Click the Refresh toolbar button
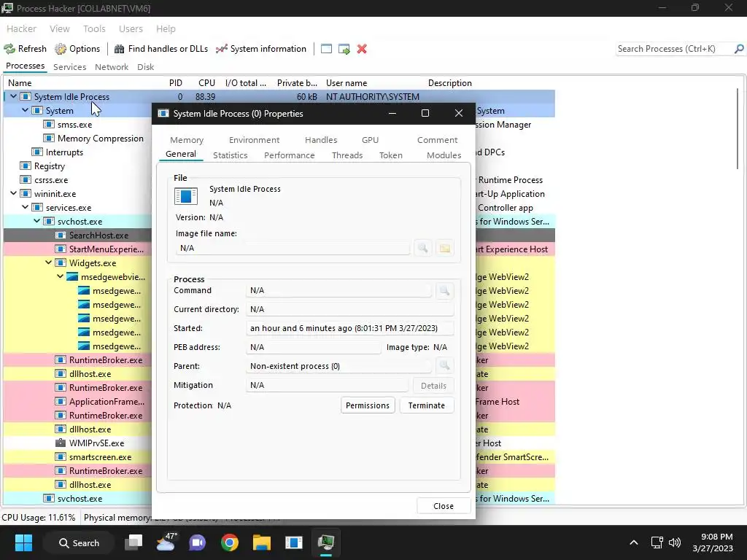747x560 pixels. [x=26, y=49]
